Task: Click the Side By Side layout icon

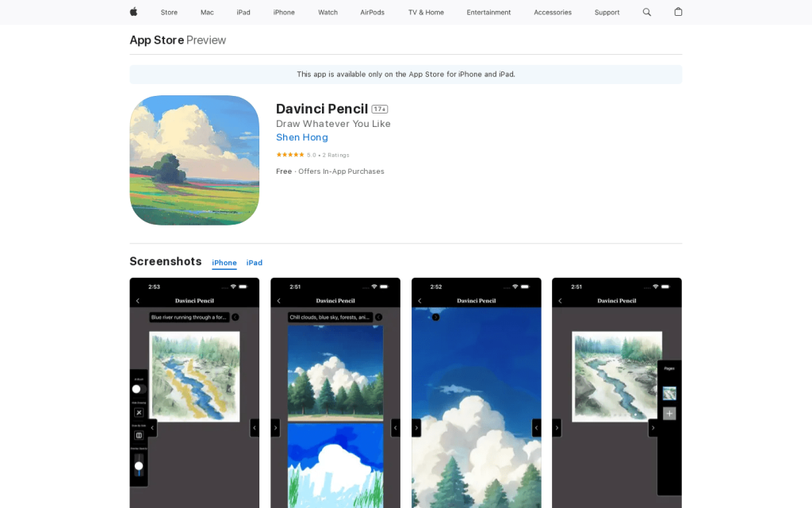Action: [x=139, y=436]
